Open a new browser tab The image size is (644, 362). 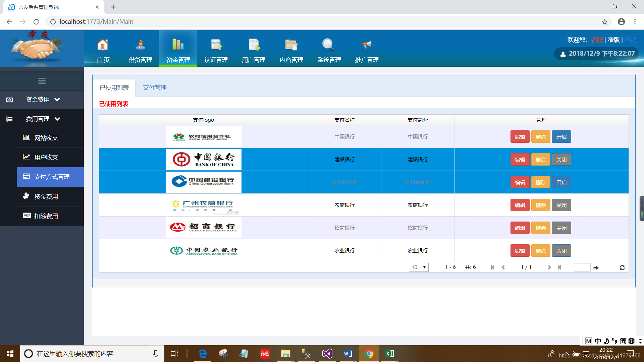pos(113,7)
